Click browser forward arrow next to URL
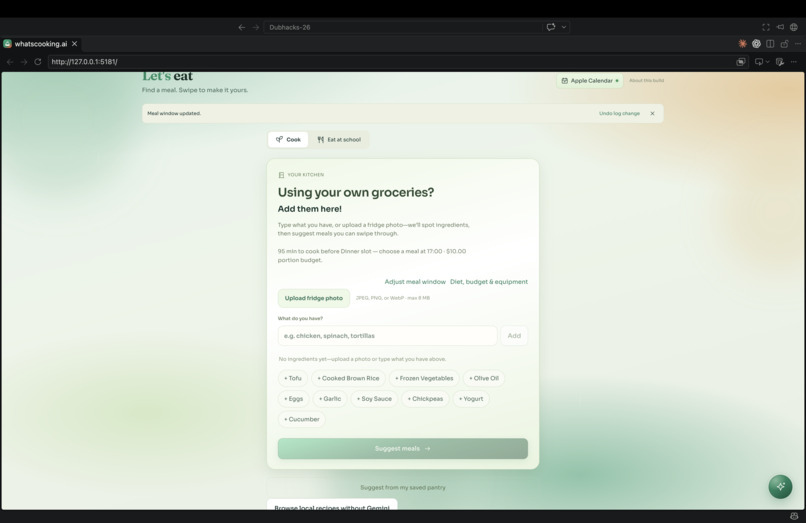This screenshot has height=523, width=806. (24, 62)
